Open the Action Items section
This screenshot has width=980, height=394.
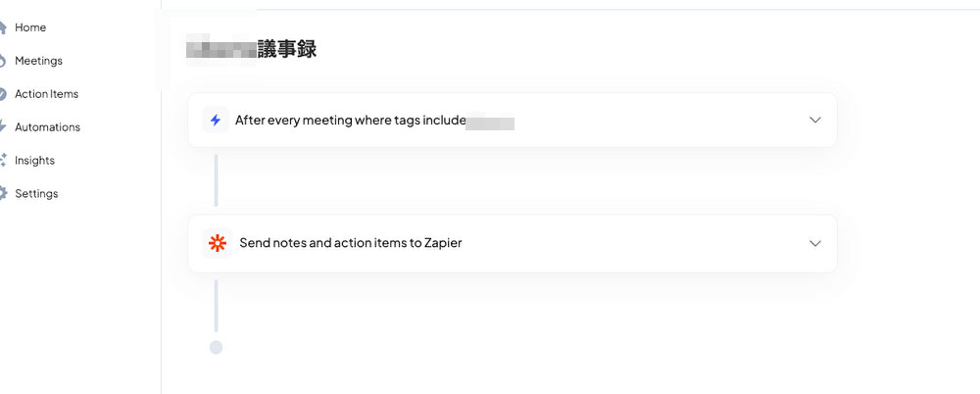(x=47, y=94)
